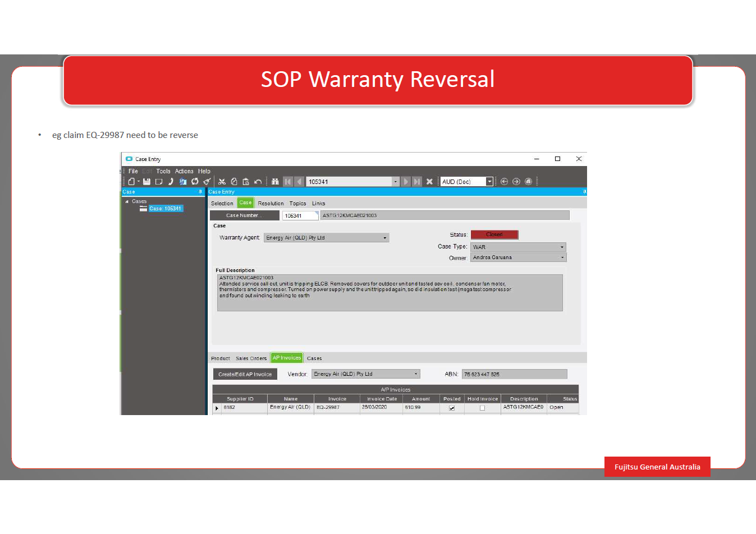Click the Cut scissors icon
The height and width of the screenshot is (534, 756).
pos(222,181)
